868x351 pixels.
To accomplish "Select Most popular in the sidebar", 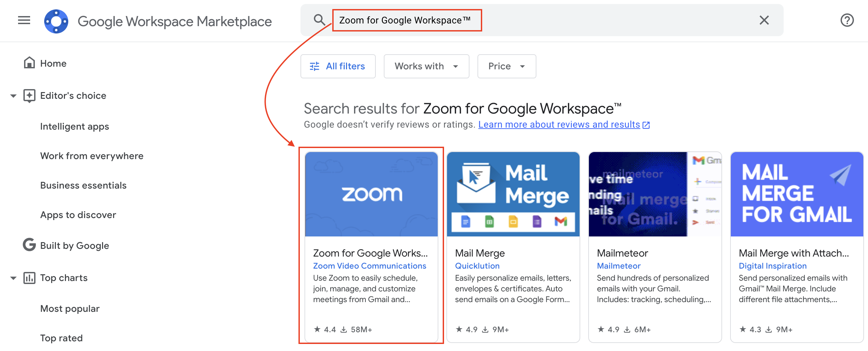I will (x=70, y=308).
